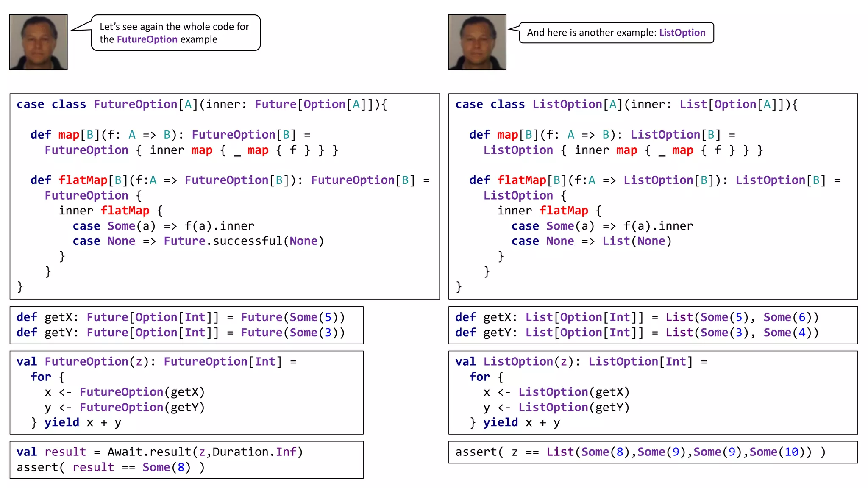Click 'x <- FutureOption(getX)' generator line

[x=125, y=392]
